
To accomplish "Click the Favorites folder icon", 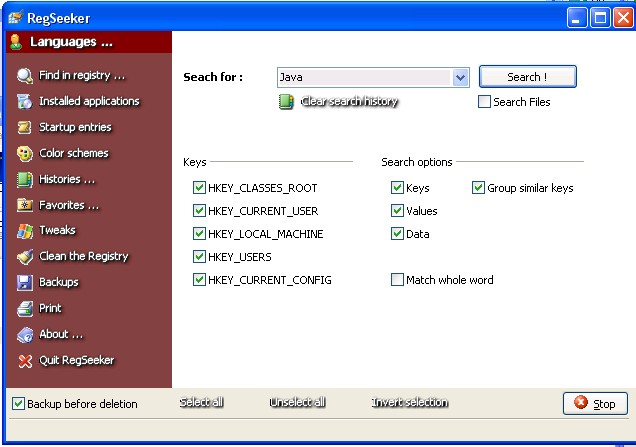I will coord(25,205).
